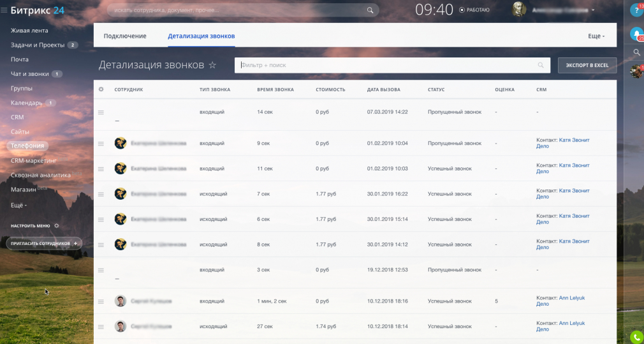Click the green phone call button
This screenshot has height=344, width=644.
(x=636, y=336)
